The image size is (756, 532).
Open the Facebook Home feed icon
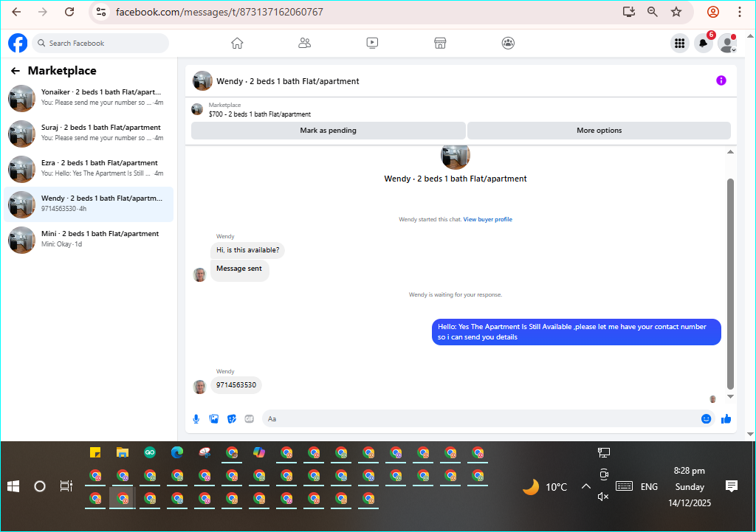click(x=237, y=43)
